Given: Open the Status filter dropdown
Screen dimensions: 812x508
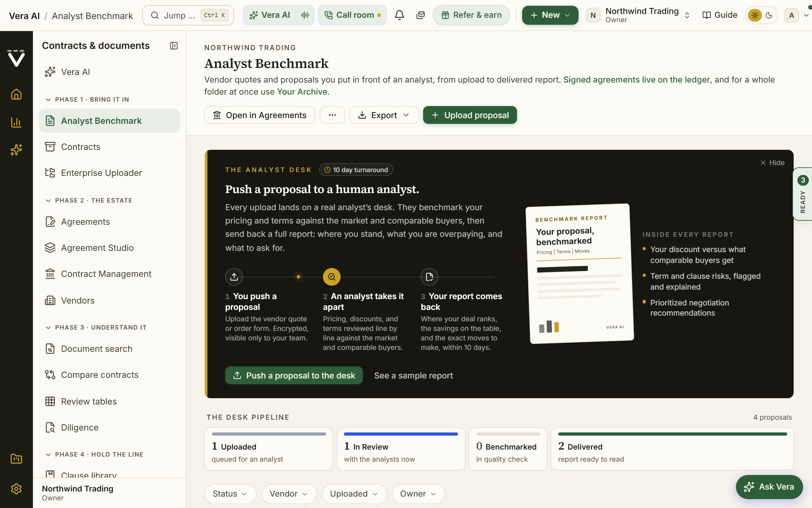Looking at the screenshot, I should (230, 493).
